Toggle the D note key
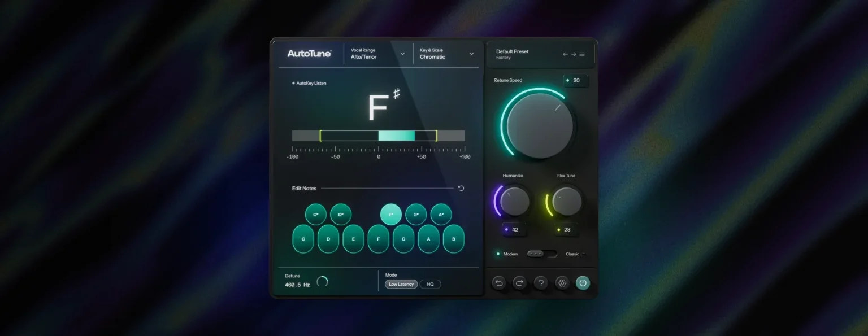The height and width of the screenshot is (336, 868). tap(328, 239)
